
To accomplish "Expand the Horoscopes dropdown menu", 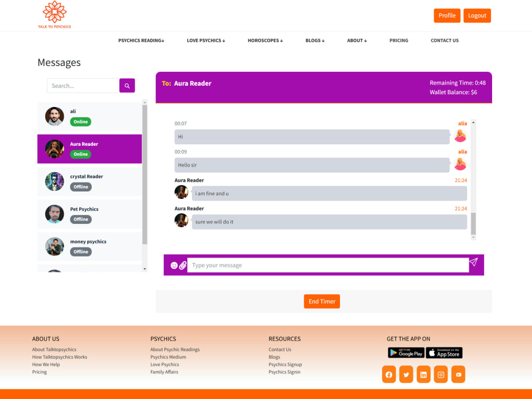I will click(x=265, y=40).
